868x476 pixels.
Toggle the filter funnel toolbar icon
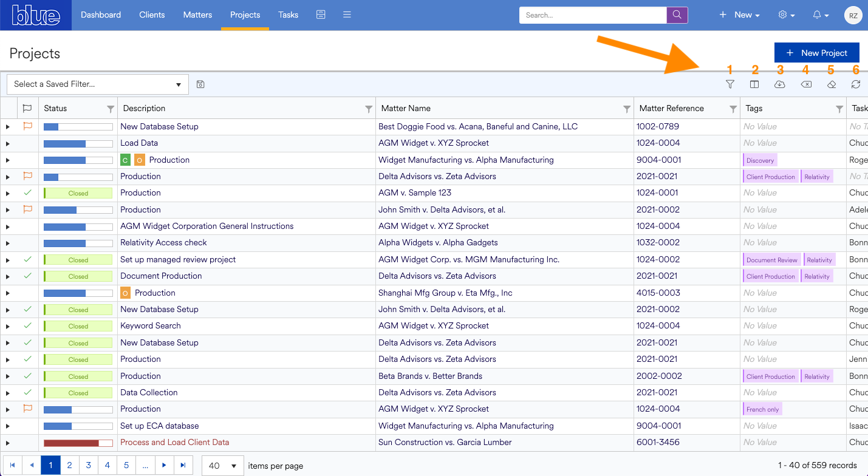coord(730,84)
